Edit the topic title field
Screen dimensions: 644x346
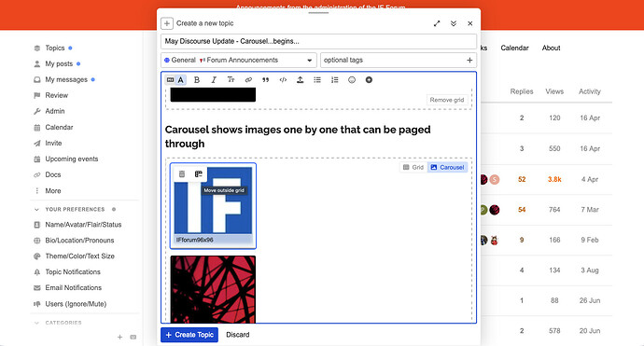tap(318, 41)
